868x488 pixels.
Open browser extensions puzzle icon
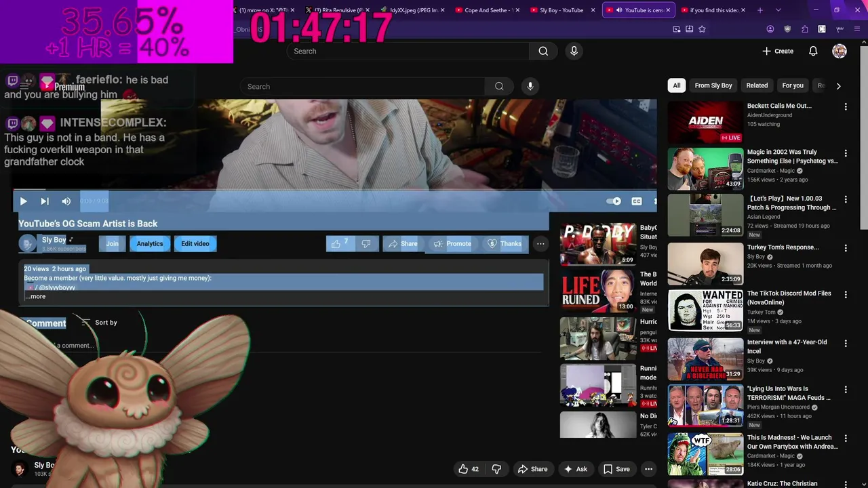805,29
